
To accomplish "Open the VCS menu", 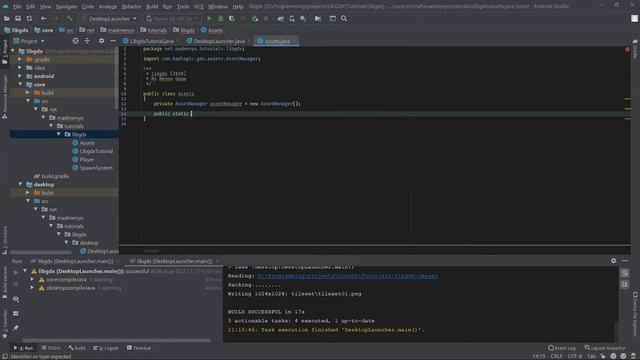I will (199, 7).
